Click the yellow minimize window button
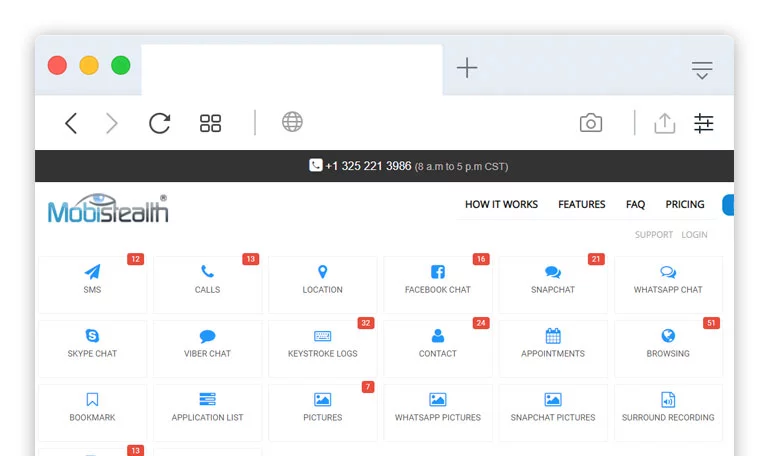768x456 pixels. pyautogui.click(x=89, y=65)
